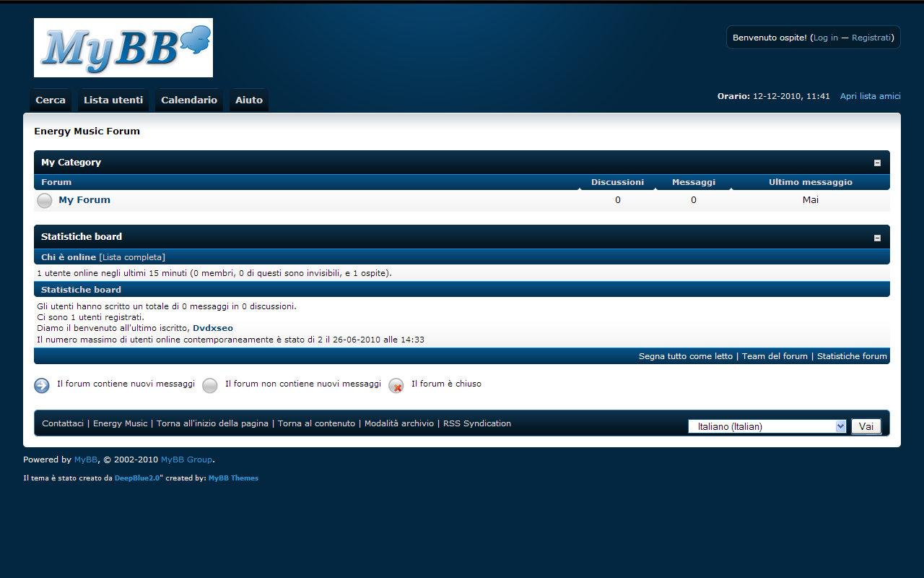Click the Energy Music footer link
The image size is (924, 578).
tap(120, 423)
